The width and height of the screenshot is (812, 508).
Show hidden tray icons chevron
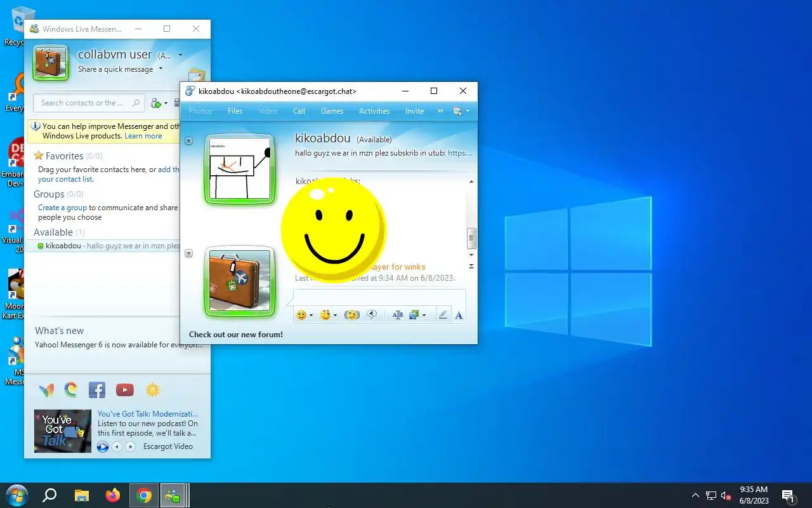coord(695,495)
